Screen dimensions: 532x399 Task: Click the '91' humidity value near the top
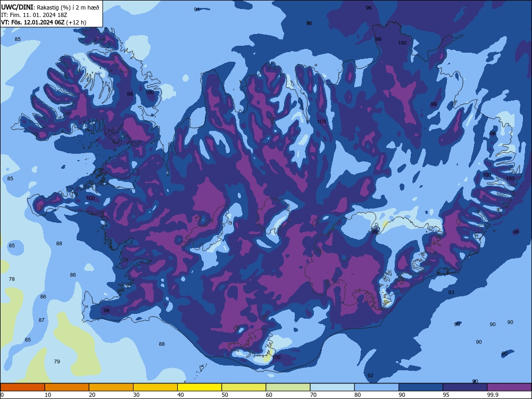coord(197,9)
